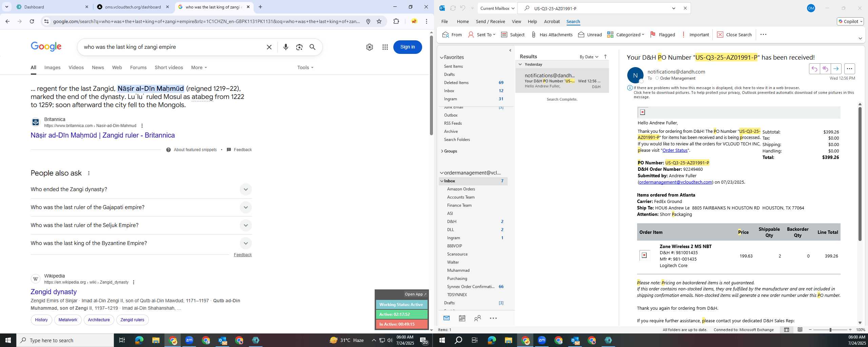The height and width of the screenshot is (347, 868).
Task: Open Copilot in Outlook
Action: pos(850,21)
